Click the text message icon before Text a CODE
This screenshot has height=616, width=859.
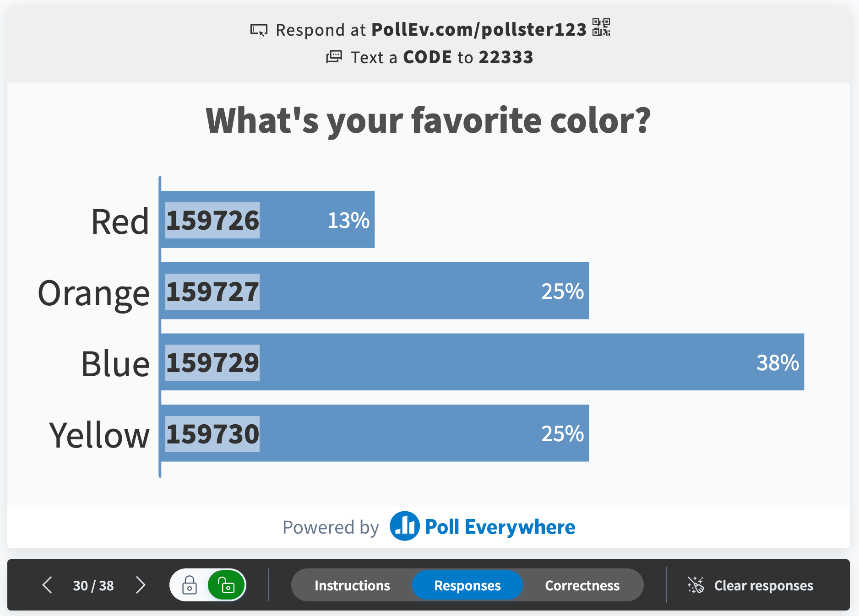334,57
